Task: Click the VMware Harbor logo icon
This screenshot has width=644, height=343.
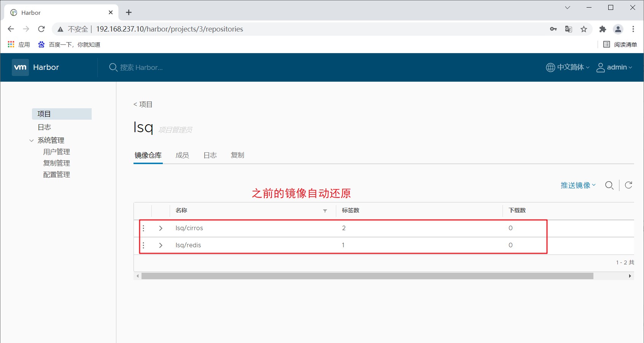Action: 20,67
